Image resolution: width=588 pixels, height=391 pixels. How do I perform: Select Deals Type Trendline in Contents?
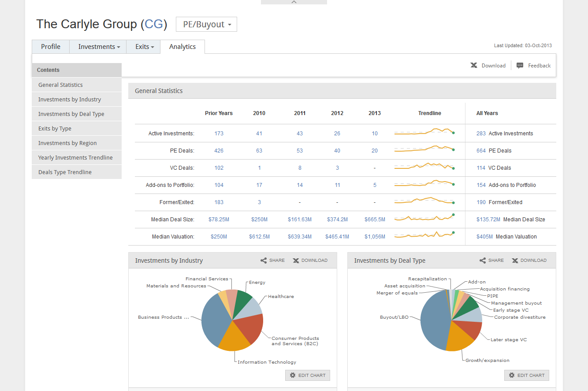77,172
